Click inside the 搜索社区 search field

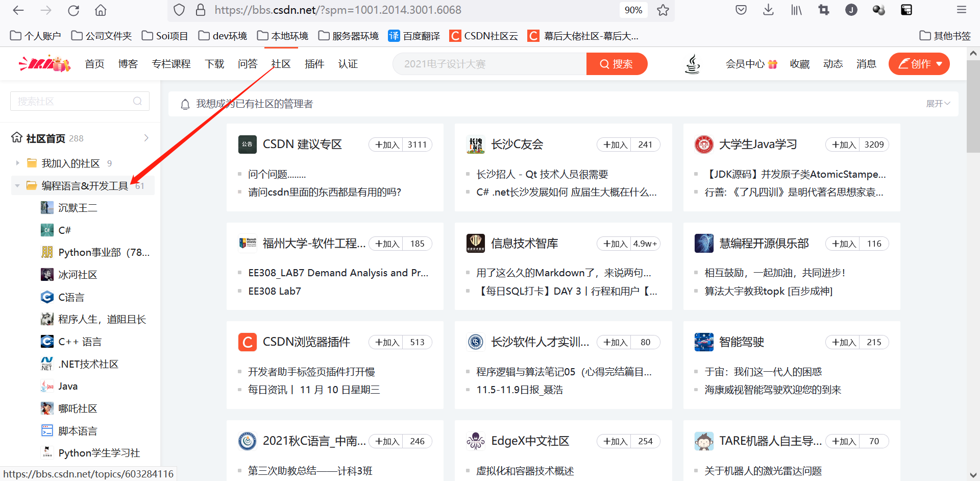(71, 101)
